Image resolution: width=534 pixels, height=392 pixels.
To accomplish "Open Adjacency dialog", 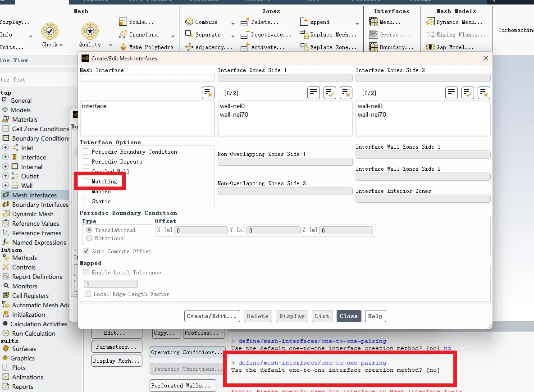I will pos(209,47).
